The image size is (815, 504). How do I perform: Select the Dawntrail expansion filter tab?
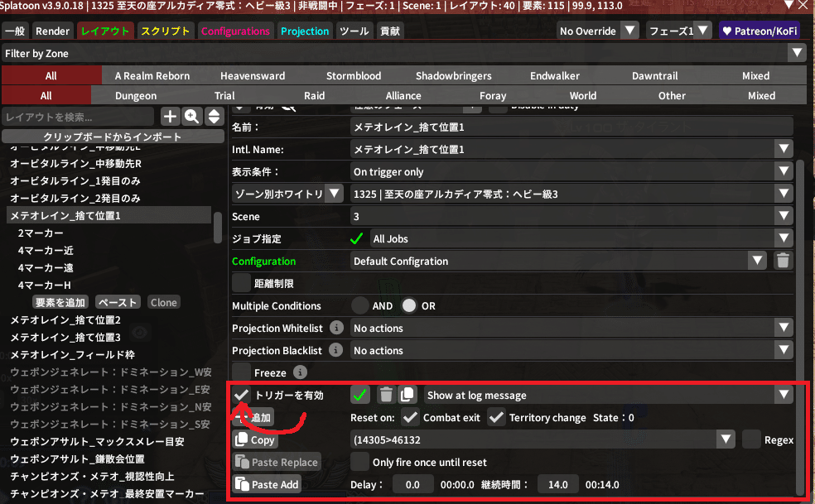654,75
